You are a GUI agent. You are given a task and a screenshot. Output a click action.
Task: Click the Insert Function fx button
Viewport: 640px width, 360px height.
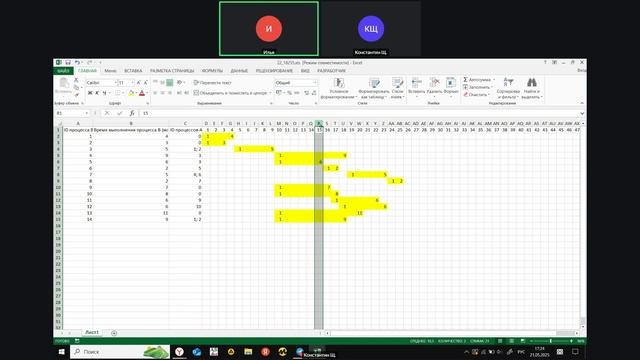[x=132, y=113]
